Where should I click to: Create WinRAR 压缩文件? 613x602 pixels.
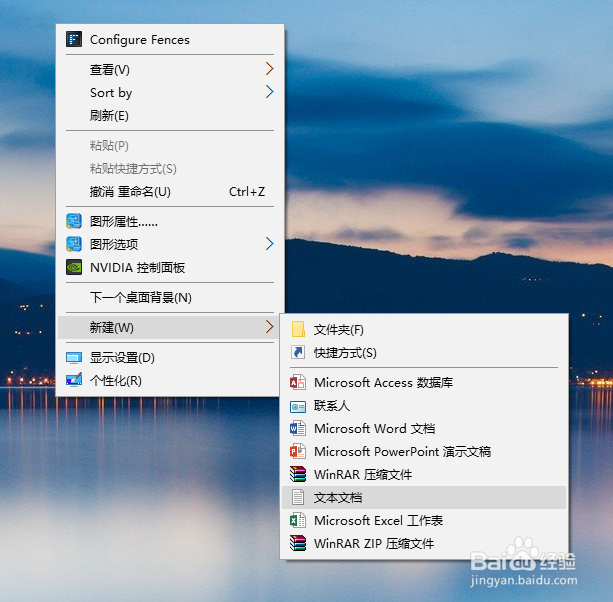click(424, 475)
